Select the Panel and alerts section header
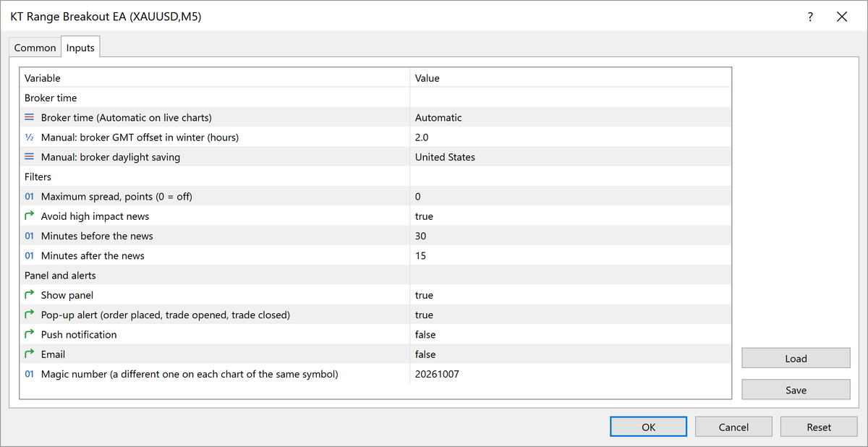Viewport: 868px width, 447px height. tap(376, 275)
